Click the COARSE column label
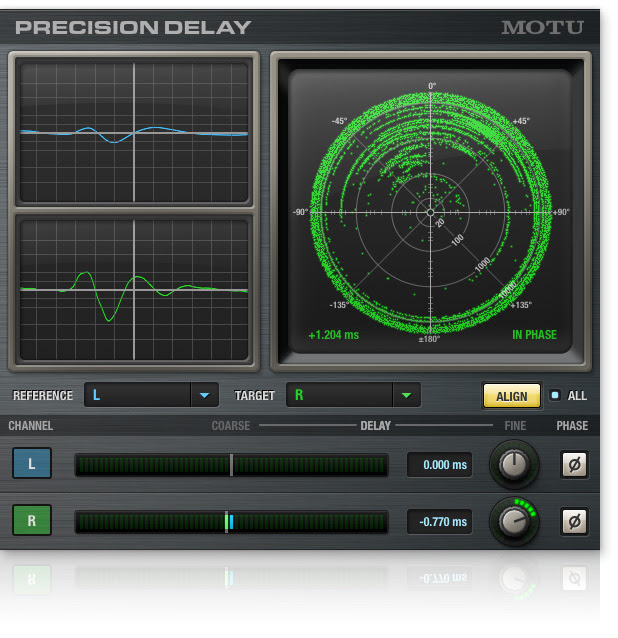Viewport: 618px width, 638px height. 231,426
